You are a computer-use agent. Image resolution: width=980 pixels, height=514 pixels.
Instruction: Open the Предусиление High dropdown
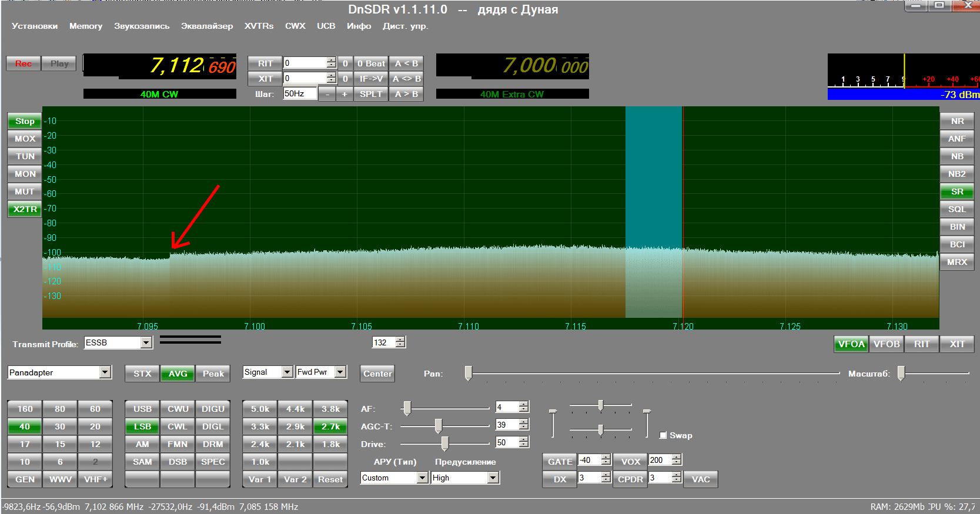[x=493, y=478]
